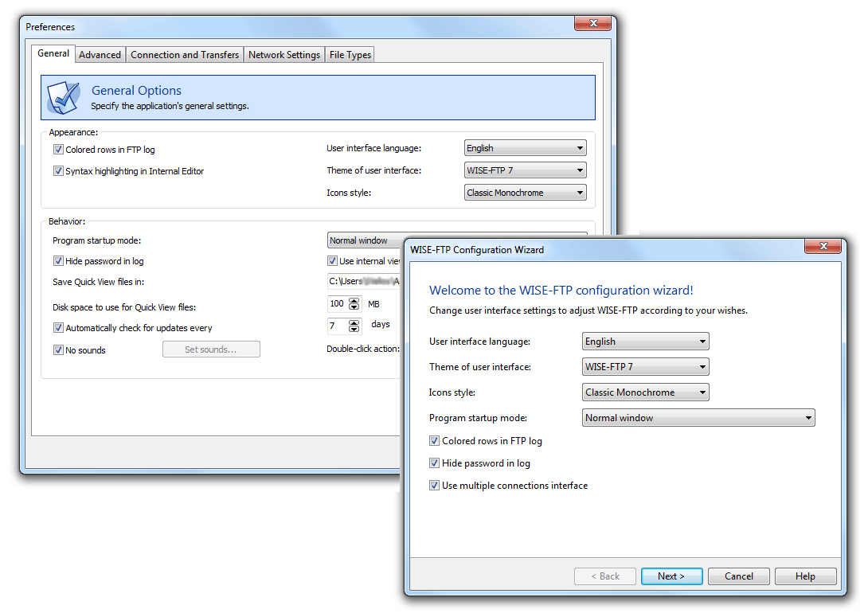The width and height of the screenshot is (868, 613).
Task: Disable Automatically check for updates
Action: coord(58,327)
